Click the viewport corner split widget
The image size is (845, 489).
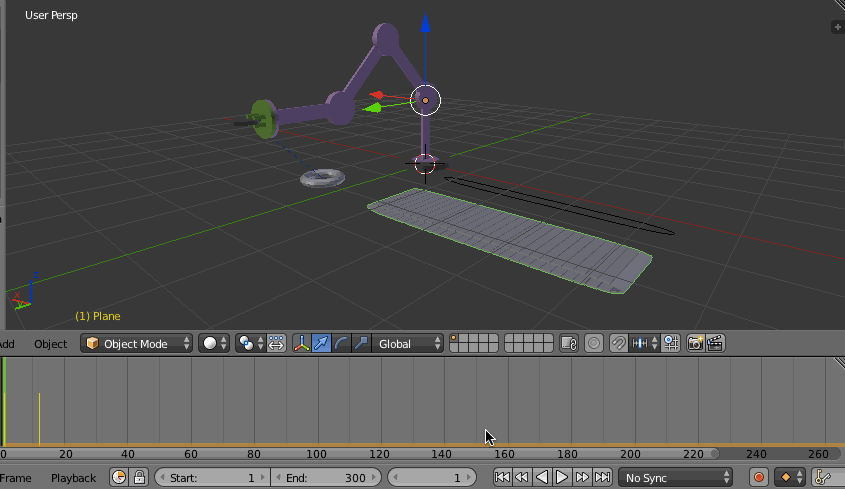839,5
